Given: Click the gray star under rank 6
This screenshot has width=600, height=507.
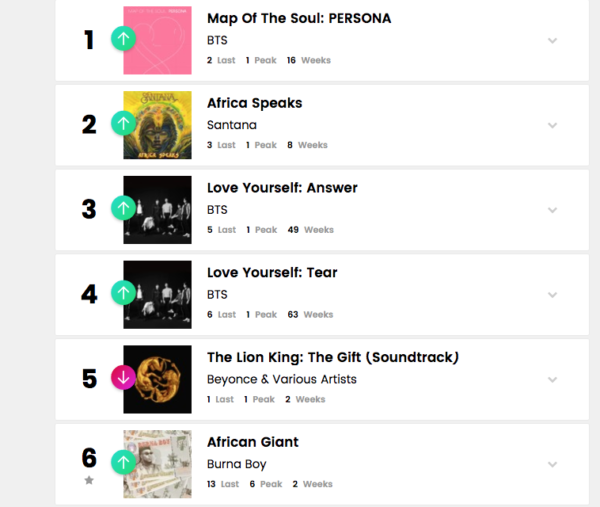Looking at the screenshot, I should pyautogui.click(x=89, y=481).
